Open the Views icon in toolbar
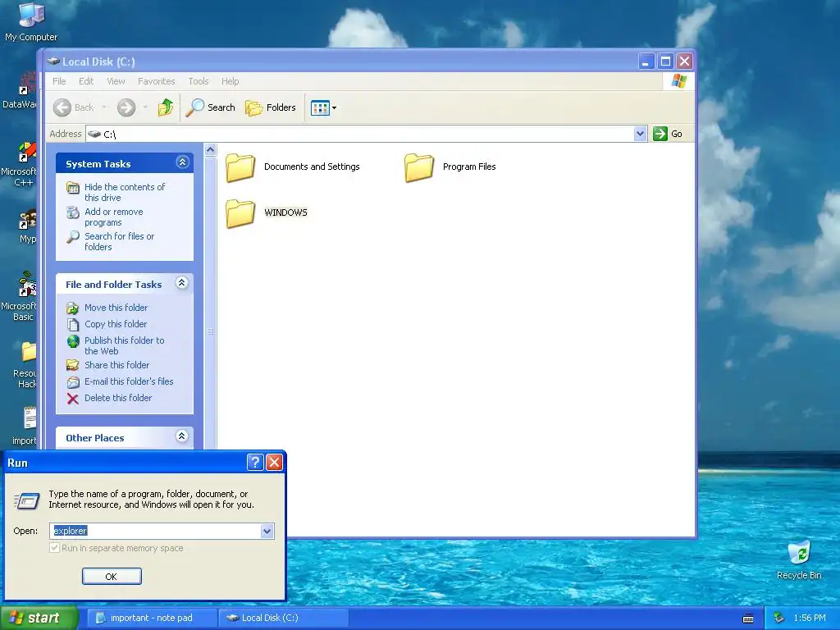 click(x=320, y=107)
